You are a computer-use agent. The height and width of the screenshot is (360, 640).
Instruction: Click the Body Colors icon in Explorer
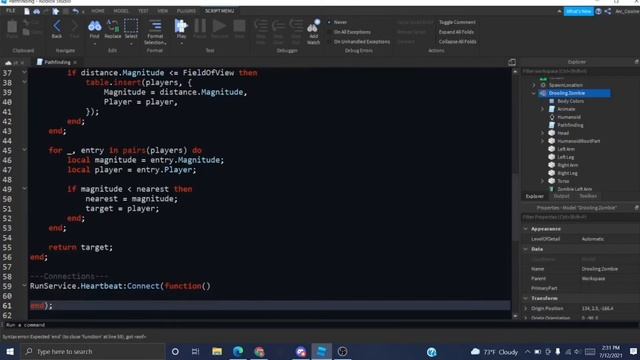(552, 101)
